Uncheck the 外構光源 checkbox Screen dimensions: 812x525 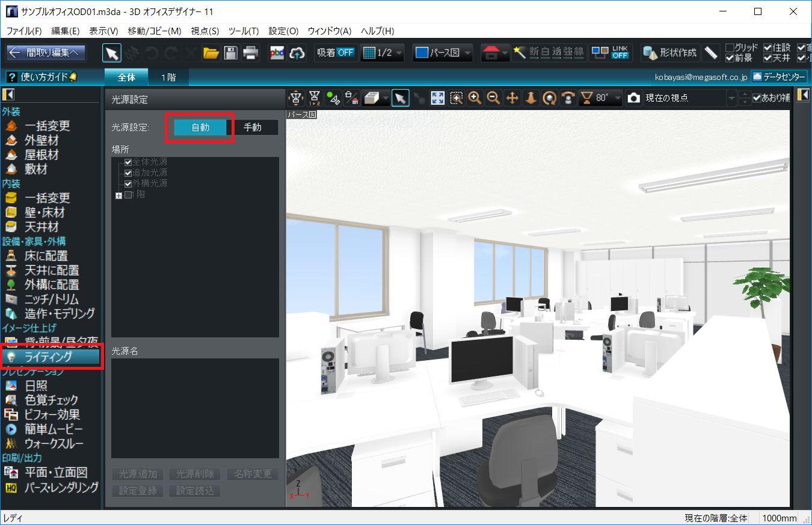[x=128, y=183]
